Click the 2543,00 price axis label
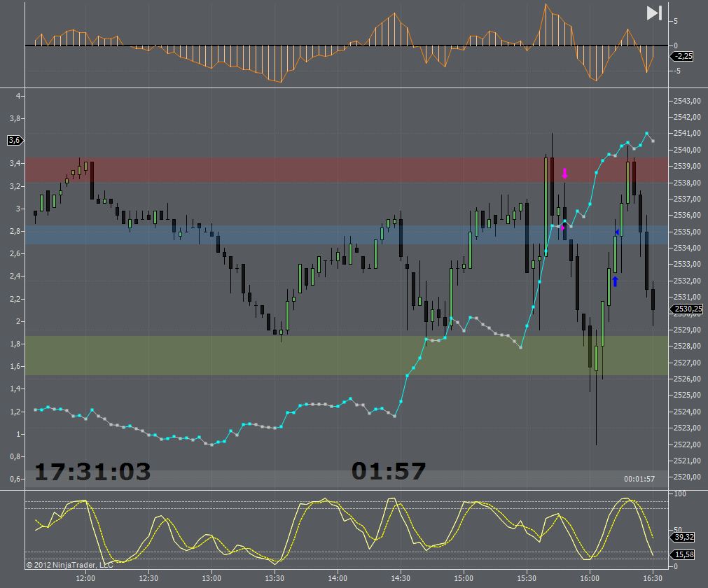 [x=687, y=101]
